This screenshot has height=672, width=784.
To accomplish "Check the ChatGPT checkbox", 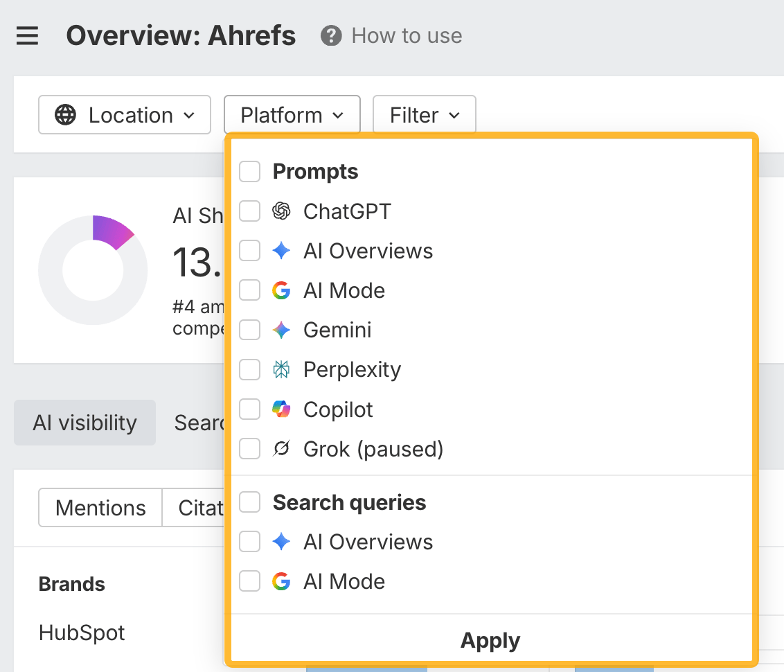I will click(x=249, y=211).
